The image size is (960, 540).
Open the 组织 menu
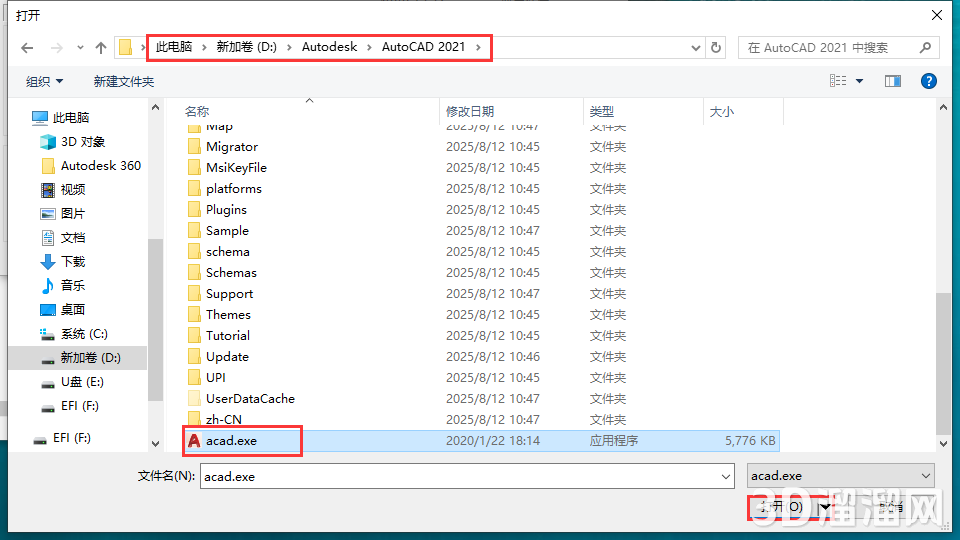44,81
